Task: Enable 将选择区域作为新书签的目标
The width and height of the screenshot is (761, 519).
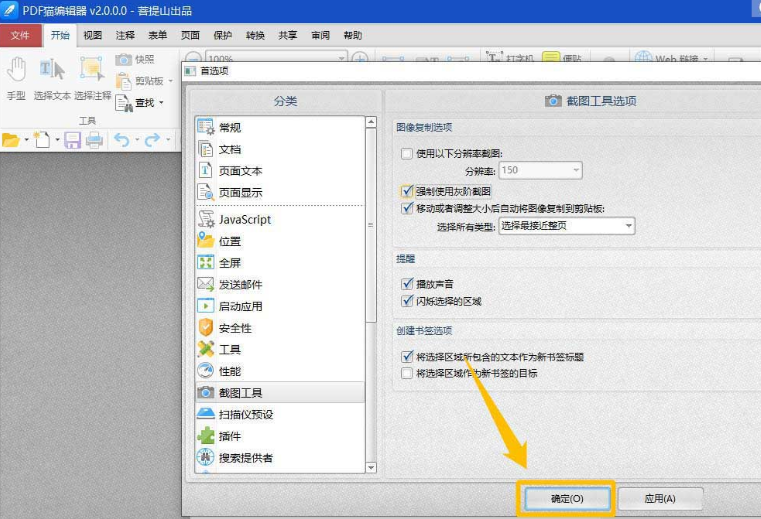Action: click(x=407, y=373)
